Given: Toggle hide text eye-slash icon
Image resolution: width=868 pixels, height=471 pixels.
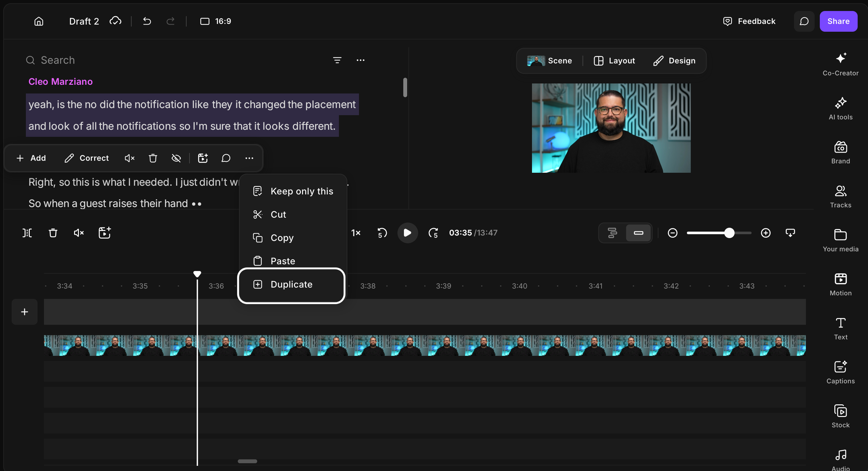Looking at the screenshot, I should click(176, 158).
